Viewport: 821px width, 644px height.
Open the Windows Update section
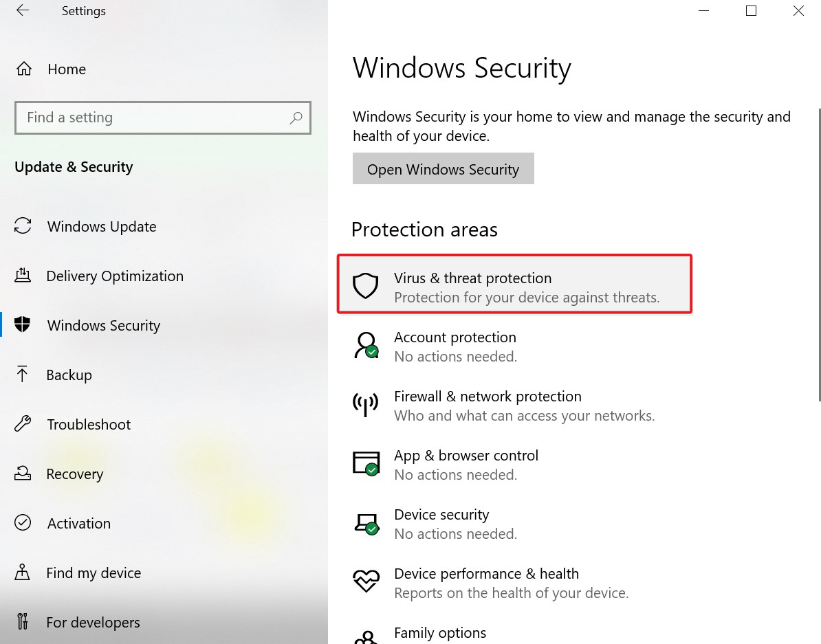101,227
